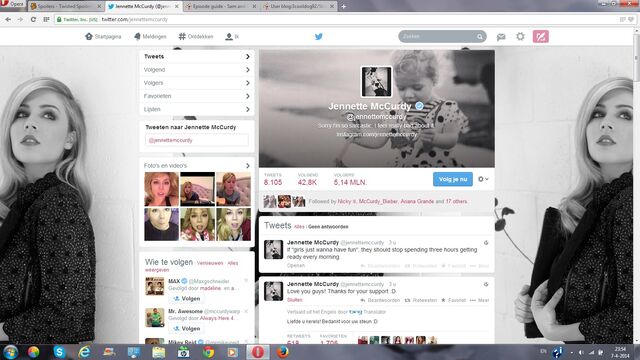Go to Startpagina home icon
The height and width of the screenshot is (360, 640).
tap(103, 36)
